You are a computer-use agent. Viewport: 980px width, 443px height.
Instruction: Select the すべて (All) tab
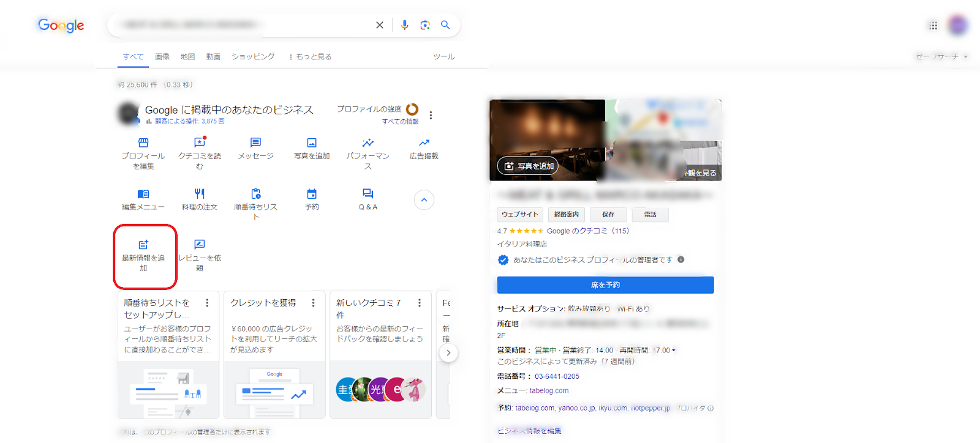[133, 57]
